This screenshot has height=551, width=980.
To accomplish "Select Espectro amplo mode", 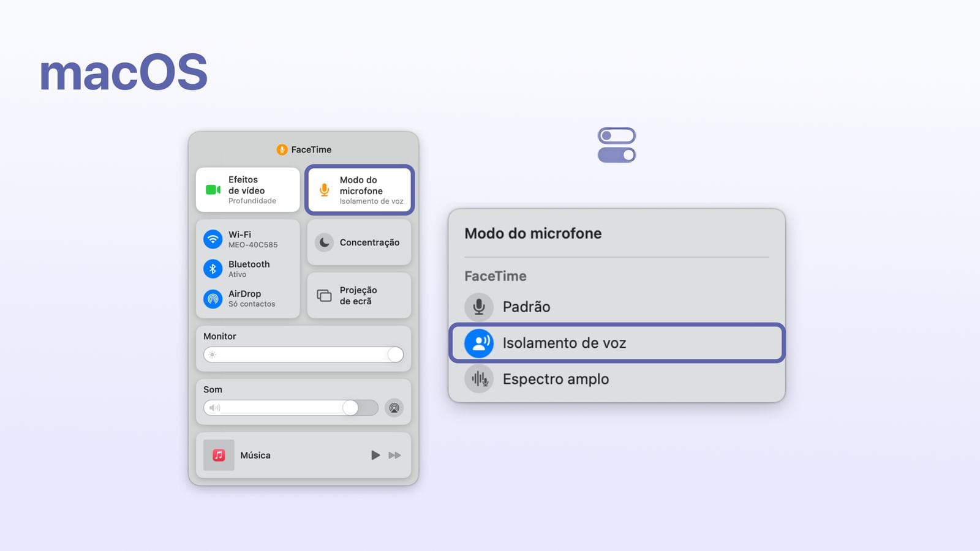I will 556,379.
